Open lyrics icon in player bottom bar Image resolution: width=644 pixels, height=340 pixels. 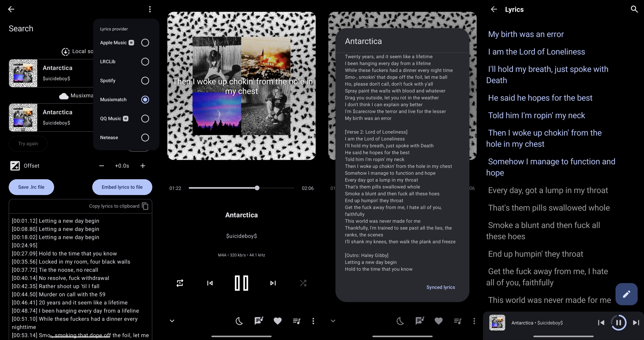tap(259, 321)
